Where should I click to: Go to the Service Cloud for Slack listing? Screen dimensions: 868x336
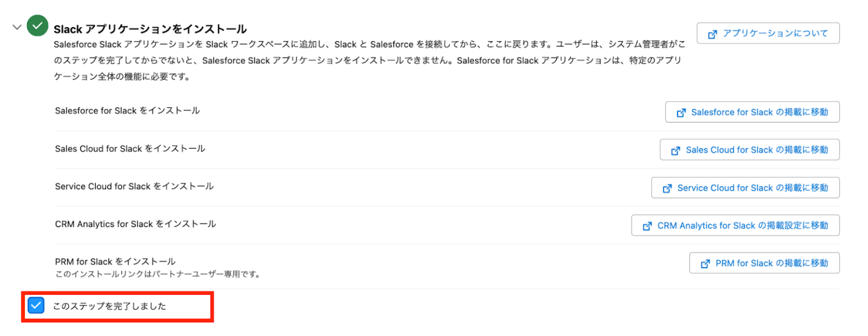click(745, 187)
